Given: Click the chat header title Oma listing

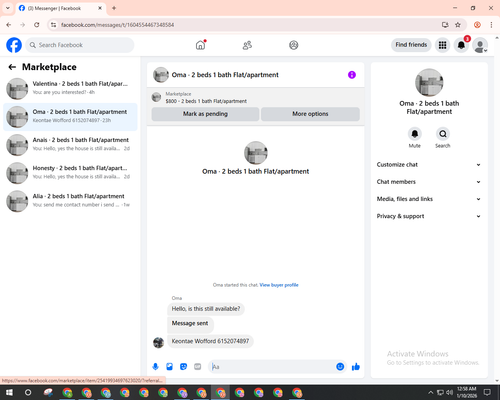Looking at the screenshot, I should tap(225, 75).
